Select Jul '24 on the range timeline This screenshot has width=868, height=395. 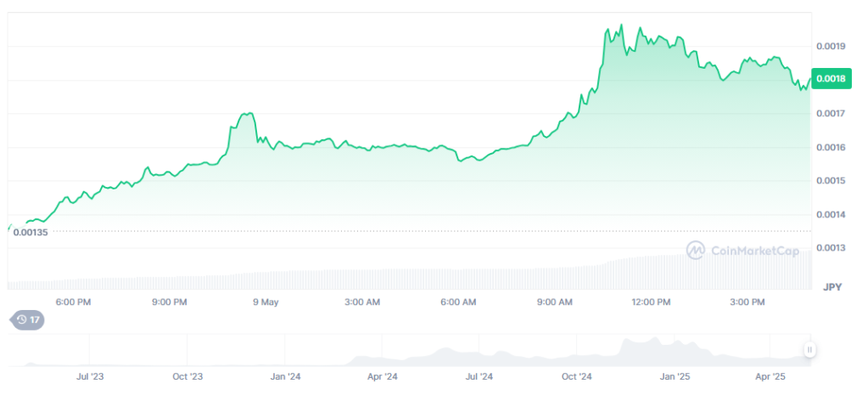coord(479,375)
